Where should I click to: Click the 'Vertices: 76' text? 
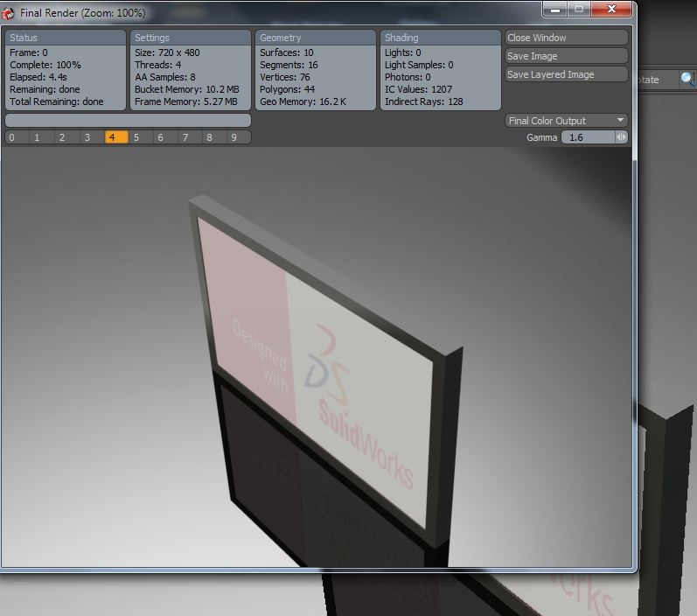[x=284, y=77]
